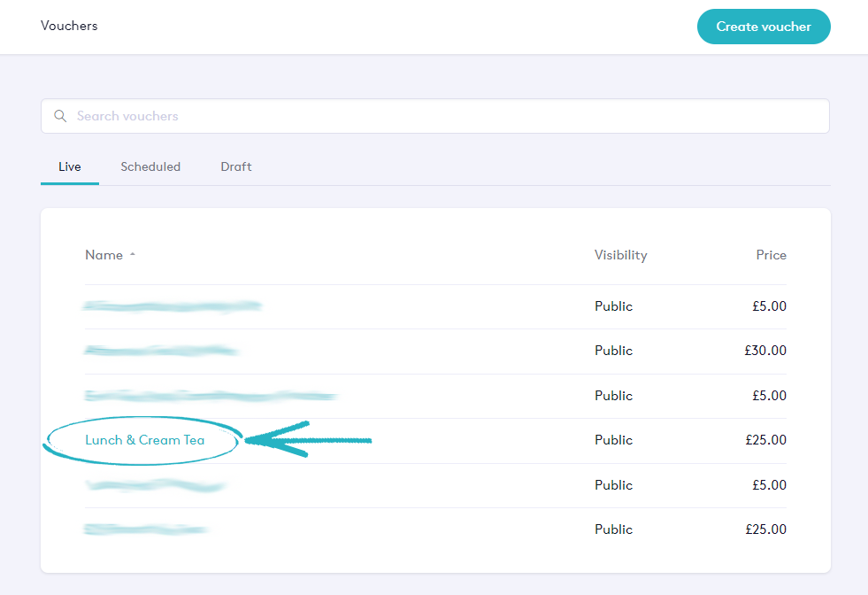This screenshot has width=868, height=595.
Task: Open the blurred voucher priced £30.00
Action: click(x=161, y=351)
